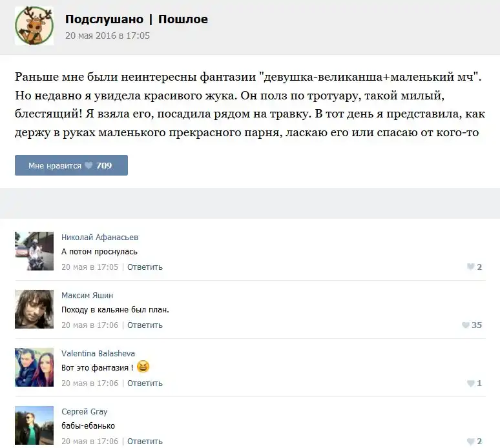Like Valentina Balasheva's comment via heart icon
This screenshot has width=500, height=448.
470,383
